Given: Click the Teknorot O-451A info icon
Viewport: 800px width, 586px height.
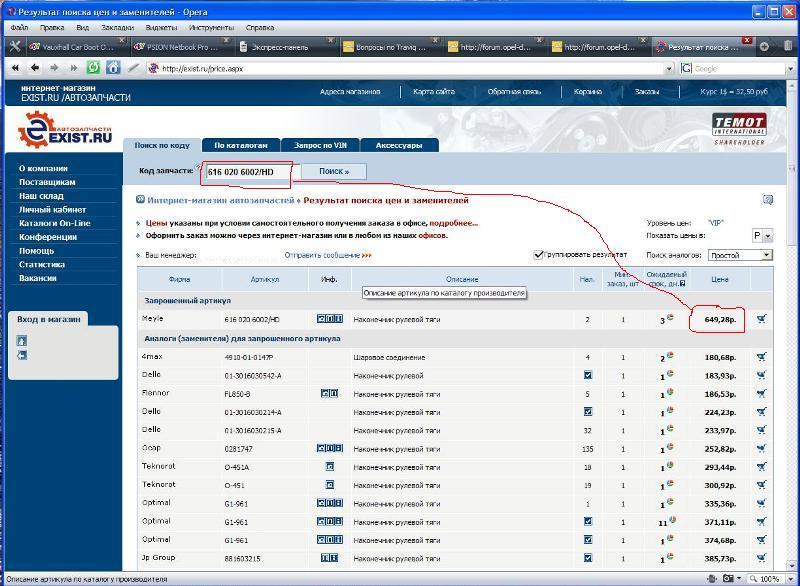Looking at the screenshot, I should (329, 467).
